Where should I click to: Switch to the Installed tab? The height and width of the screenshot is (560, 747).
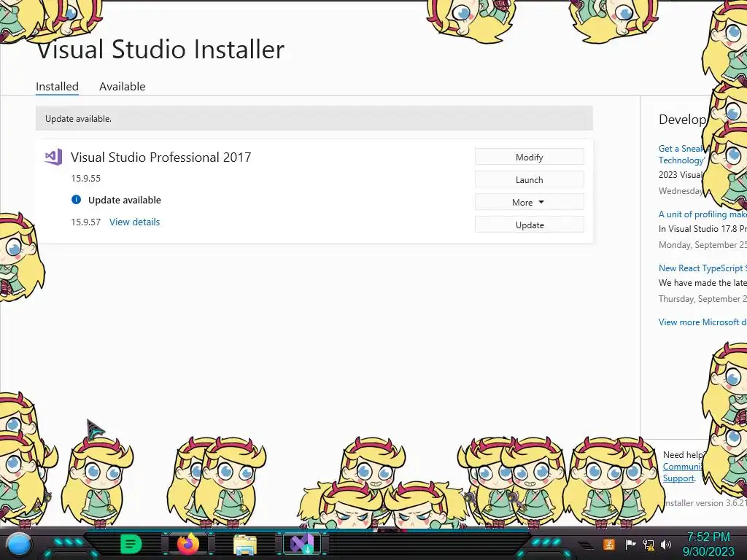(57, 87)
